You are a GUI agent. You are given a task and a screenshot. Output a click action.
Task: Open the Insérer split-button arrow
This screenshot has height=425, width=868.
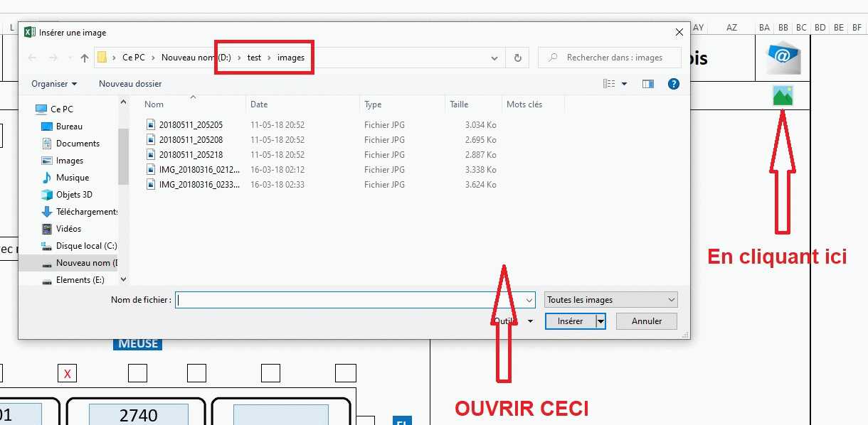coord(601,321)
